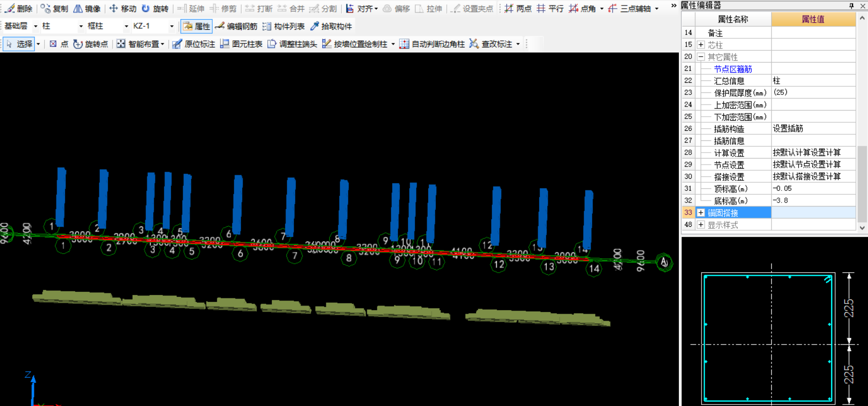The height and width of the screenshot is (406, 868).
Task: Activate 拾取构件 (pick component)
Action: point(331,26)
